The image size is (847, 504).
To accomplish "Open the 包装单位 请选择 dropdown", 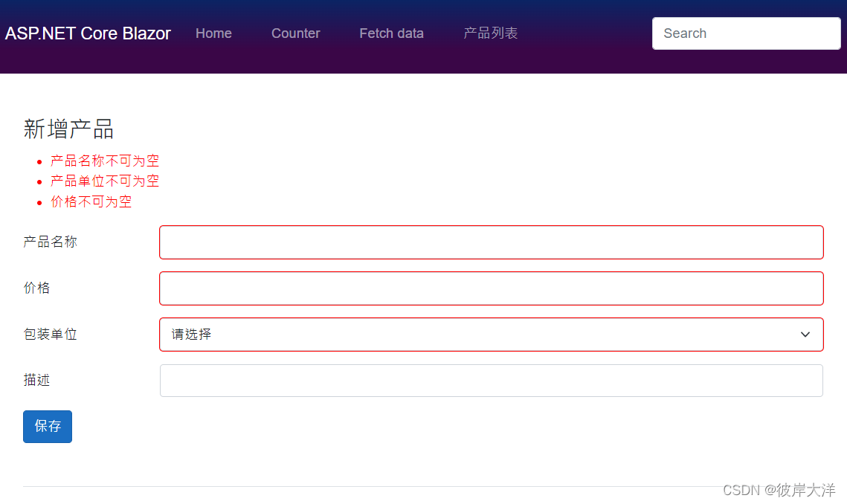I will point(491,335).
